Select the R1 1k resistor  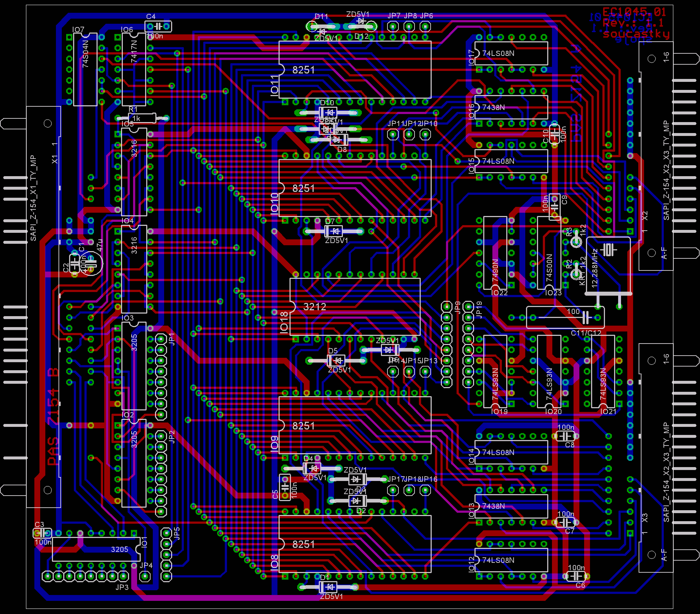142,118
